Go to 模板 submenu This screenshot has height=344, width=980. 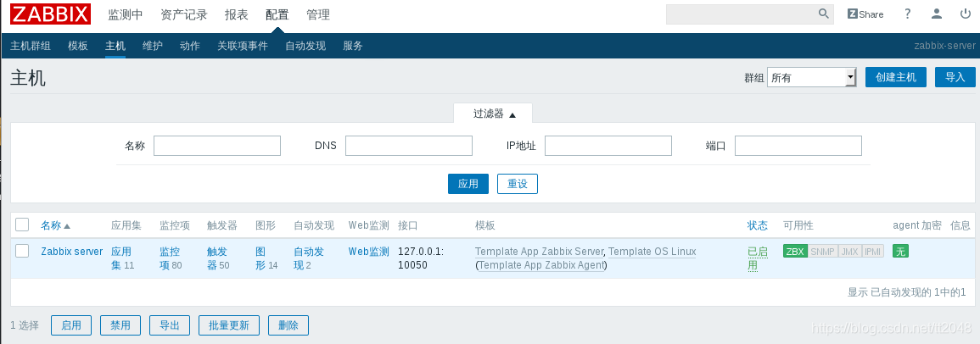pyautogui.click(x=78, y=46)
